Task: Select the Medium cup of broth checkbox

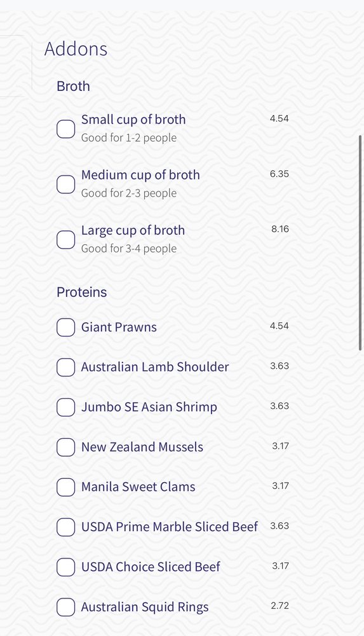Action: click(x=65, y=184)
